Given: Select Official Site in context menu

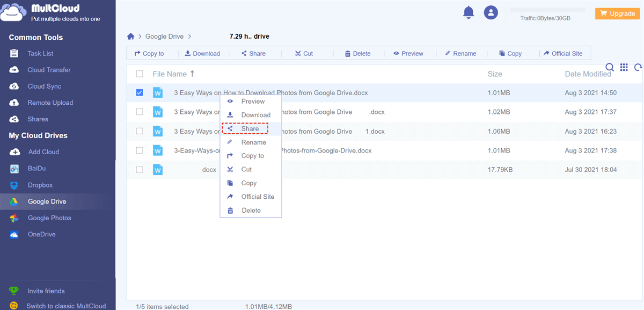Looking at the screenshot, I should [257, 197].
